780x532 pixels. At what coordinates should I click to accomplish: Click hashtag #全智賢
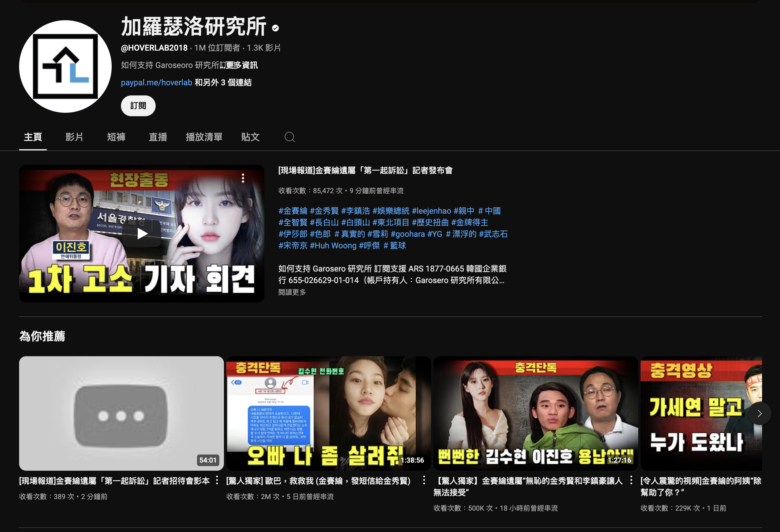coord(293,222)
